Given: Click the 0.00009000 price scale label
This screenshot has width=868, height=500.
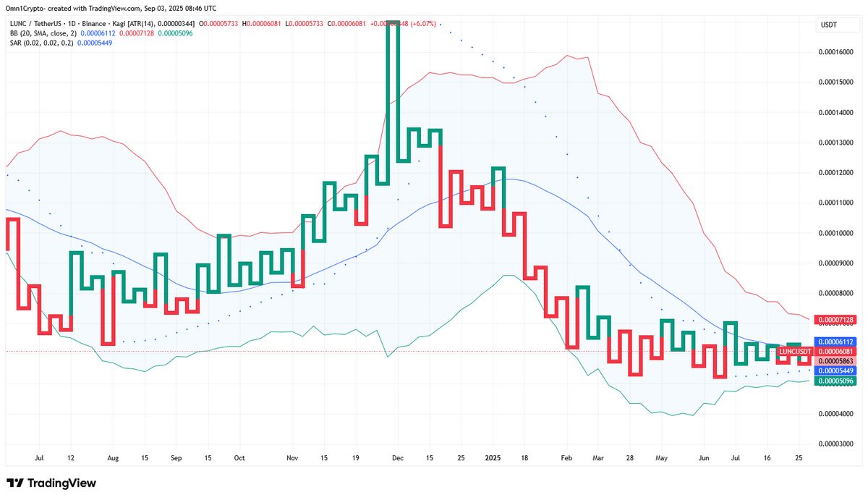Looking at the screenshot, I should point(837,263).
